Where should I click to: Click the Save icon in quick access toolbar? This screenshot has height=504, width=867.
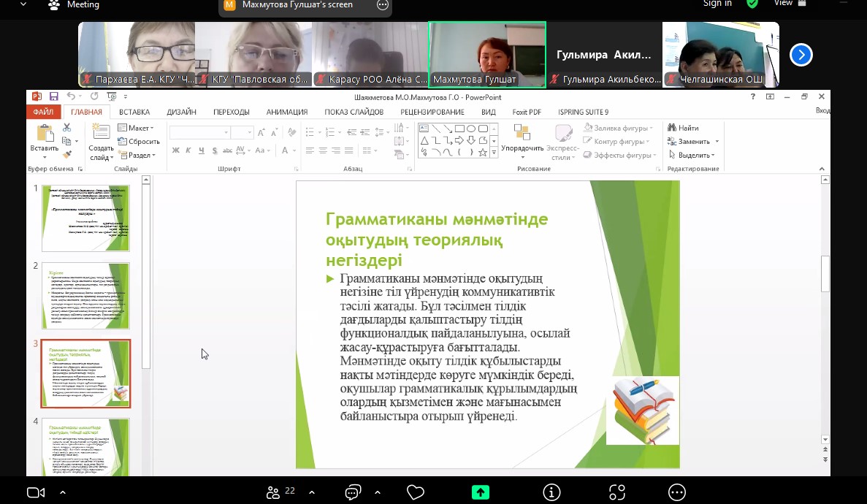tap(54, 96)
